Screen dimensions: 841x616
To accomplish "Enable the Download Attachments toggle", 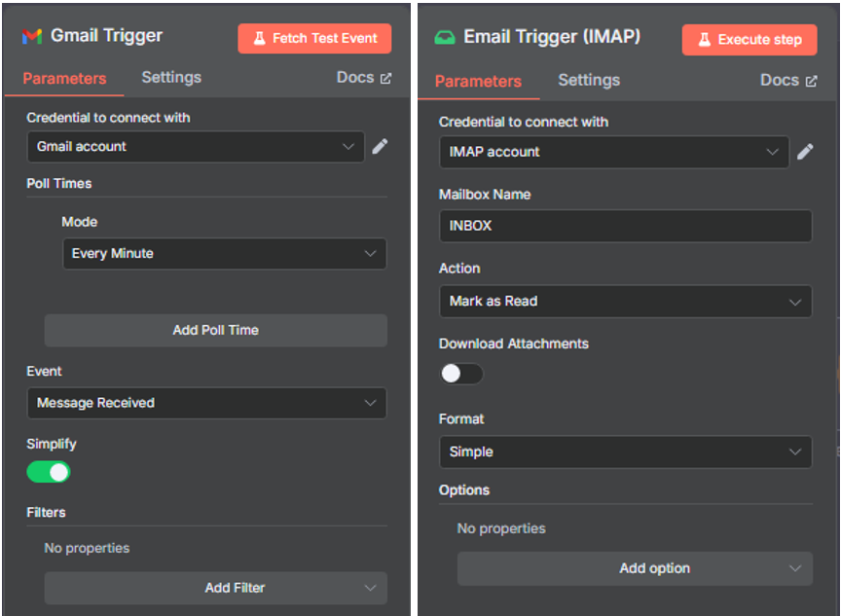I will [461, 374].
